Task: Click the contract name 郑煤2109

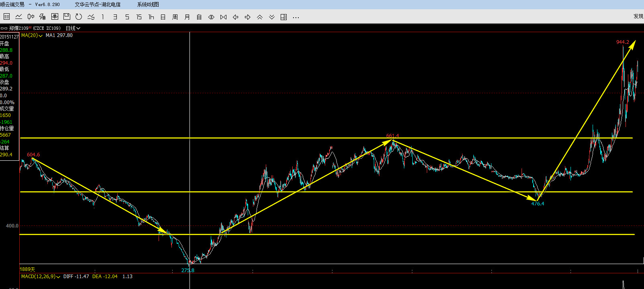Action: 19,28
